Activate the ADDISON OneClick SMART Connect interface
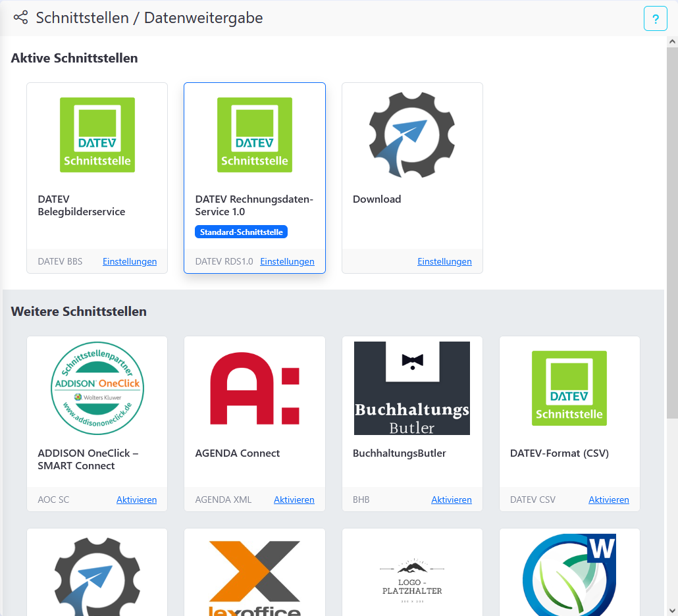This screenshot has height=616, width=678. 136,500
